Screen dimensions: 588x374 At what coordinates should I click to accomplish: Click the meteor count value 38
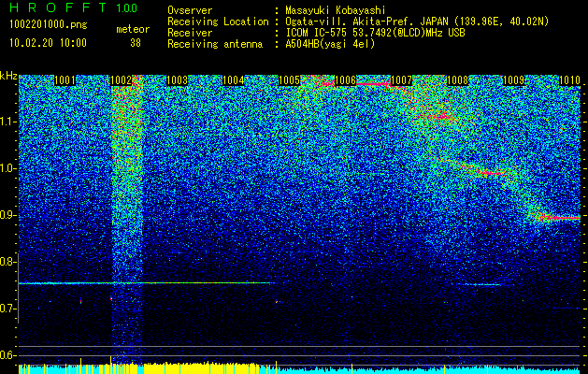(x=136, y=43)
